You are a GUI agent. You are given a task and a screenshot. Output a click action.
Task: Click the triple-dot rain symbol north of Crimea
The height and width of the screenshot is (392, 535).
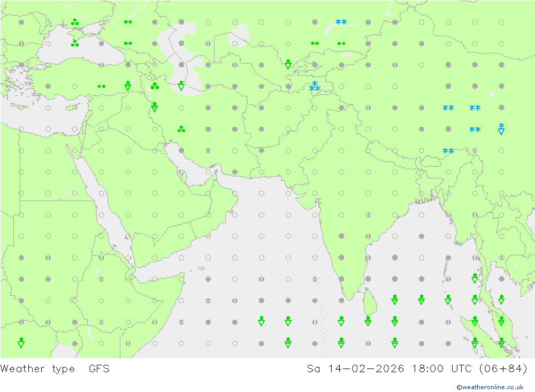[75, 22]
